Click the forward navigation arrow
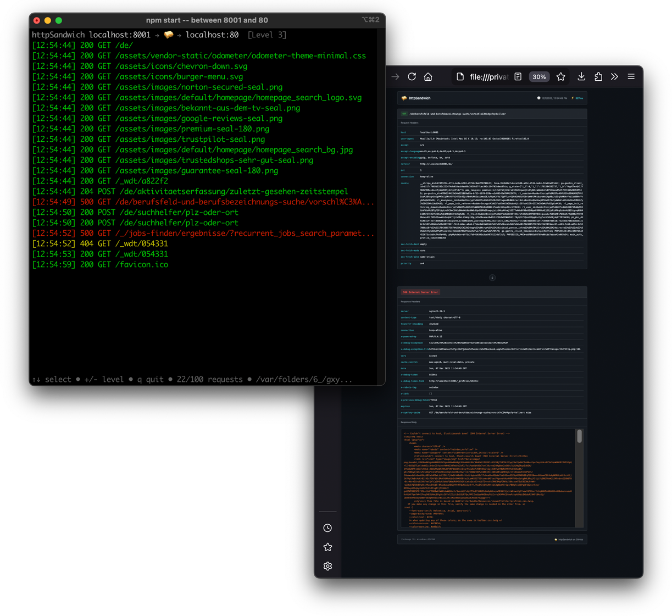 pos(395,77)
